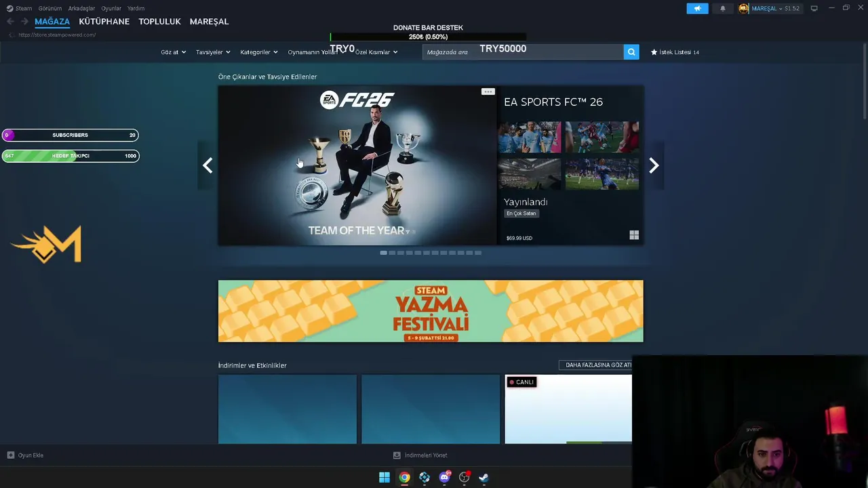Show the next featured game

654,165
